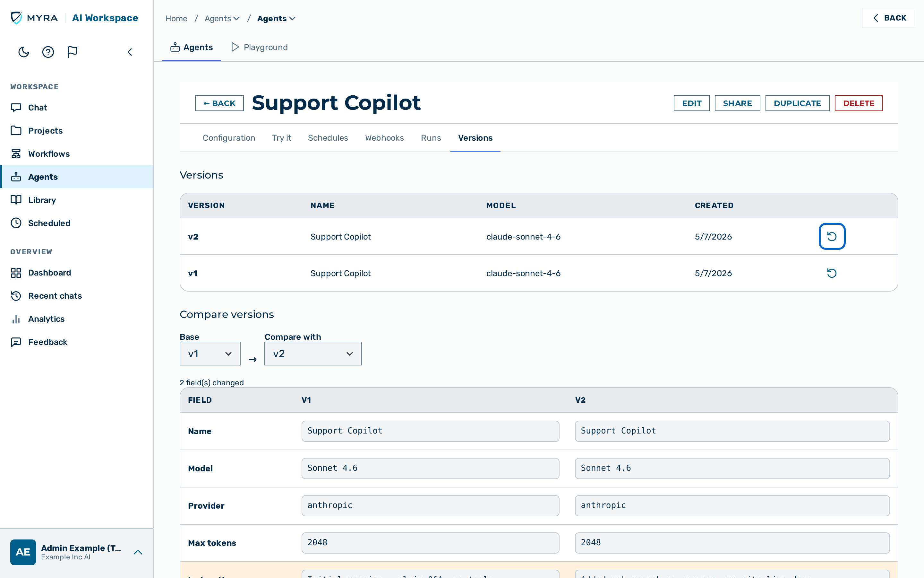Switch to the Configuration tab

pyautogui.click(x=229, y=138)
